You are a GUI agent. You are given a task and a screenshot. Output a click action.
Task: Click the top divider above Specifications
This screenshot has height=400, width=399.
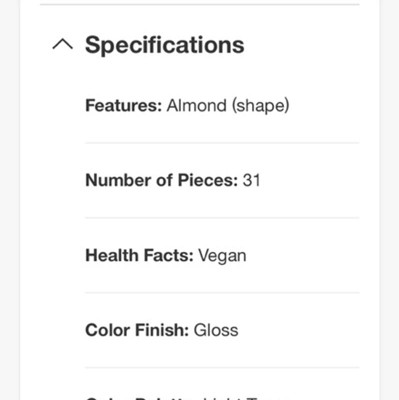[x=200, y=5]
